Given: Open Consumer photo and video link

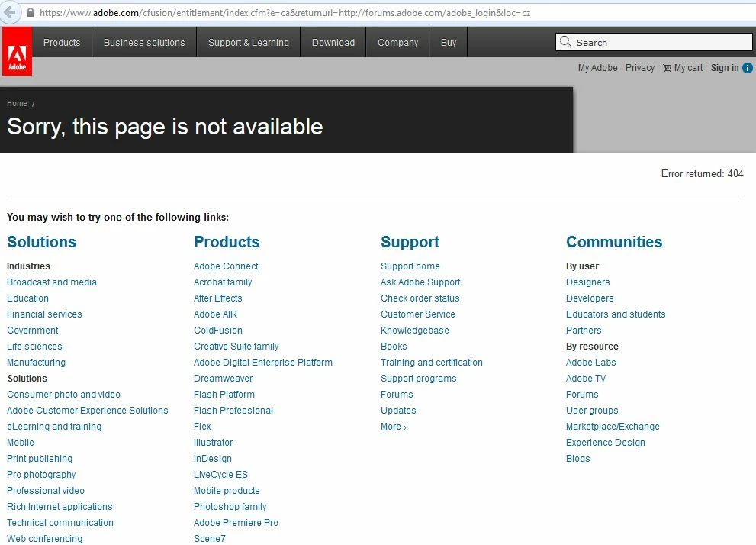Looking at the screenshot, I should (63, 395).
